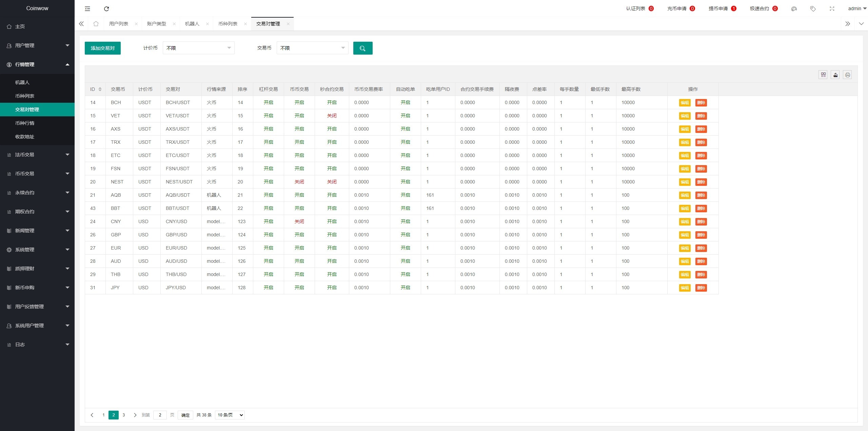The width and height of the screenshot is (868, 431).
Task: Click the print icon in table header
Action: pyautogui.click(x=848, y=75)
